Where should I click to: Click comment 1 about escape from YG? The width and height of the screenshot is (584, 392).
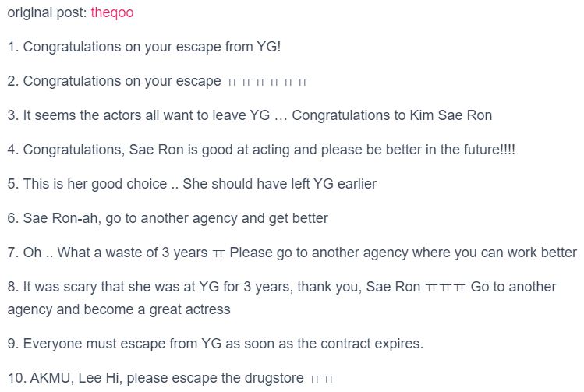click(144, 47)
